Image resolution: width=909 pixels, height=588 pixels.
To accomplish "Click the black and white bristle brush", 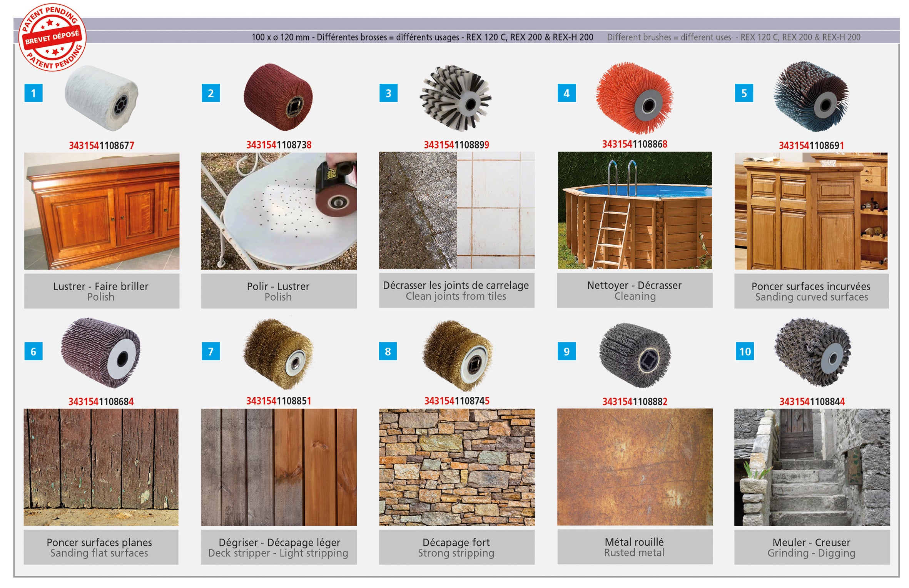I will [456, 98].
